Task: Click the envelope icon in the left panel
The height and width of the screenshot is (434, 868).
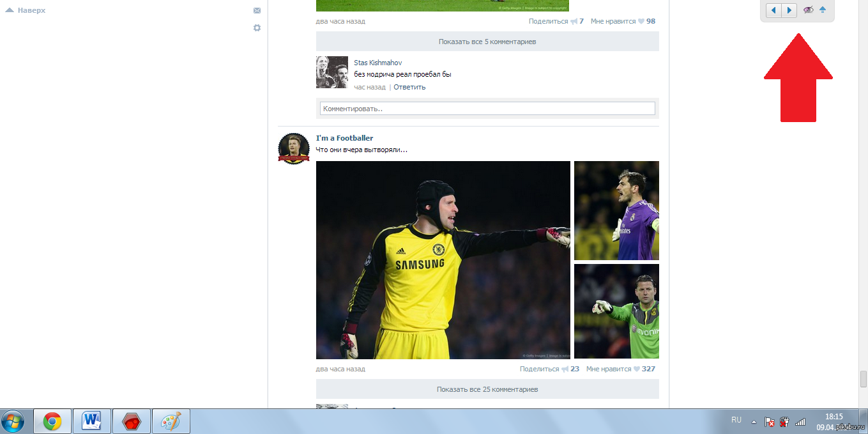Action: click(257, 11)
